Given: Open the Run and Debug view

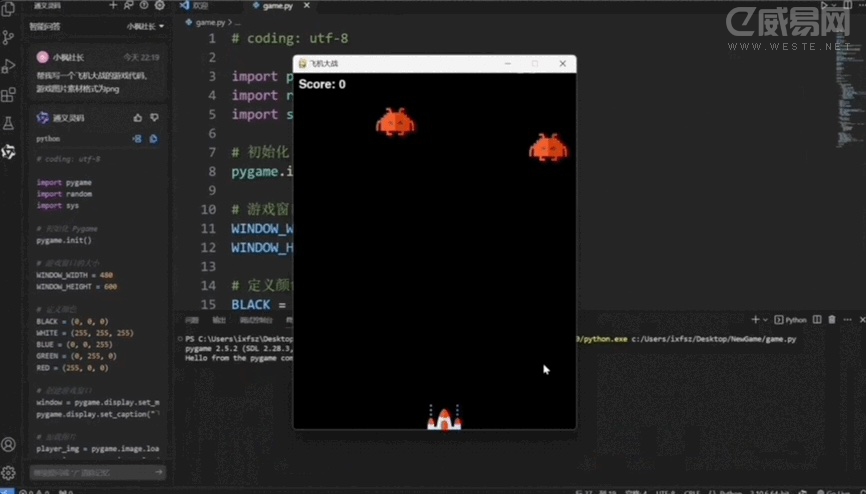Looking at the screenshot, I should pos(9,66).
